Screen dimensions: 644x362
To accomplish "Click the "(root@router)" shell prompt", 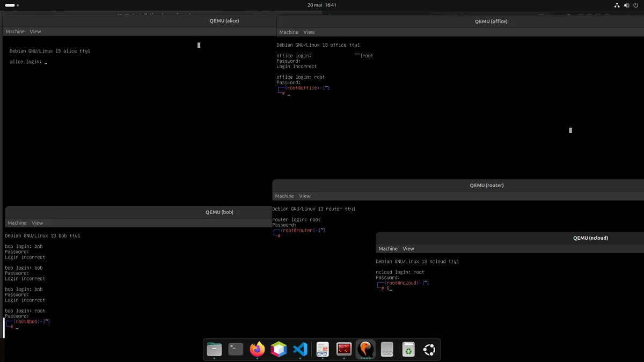I will (297, 231).
